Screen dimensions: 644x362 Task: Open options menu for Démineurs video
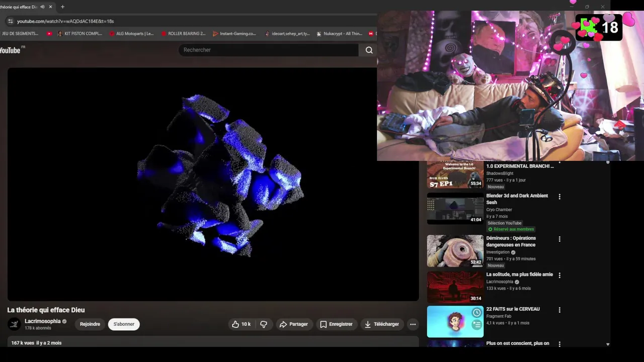[x=559, y=239]
